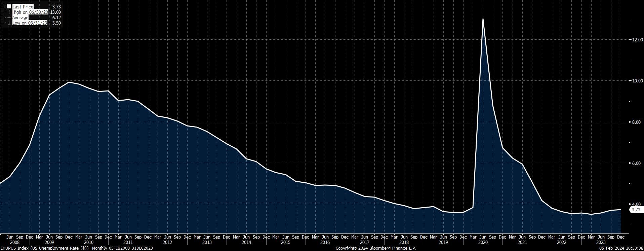Select the Last Price legend label
This screenshot has height=251, width=644.
23,6
